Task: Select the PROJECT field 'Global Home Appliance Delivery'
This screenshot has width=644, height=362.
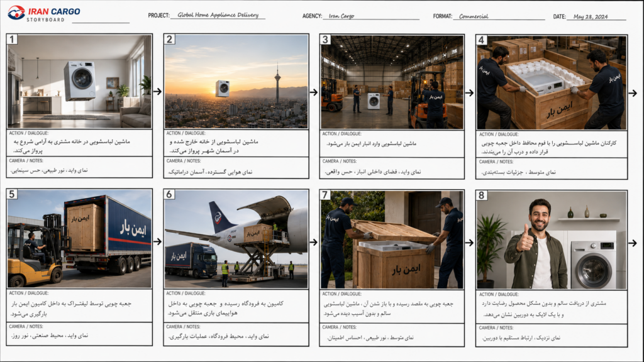Action: 218,15
